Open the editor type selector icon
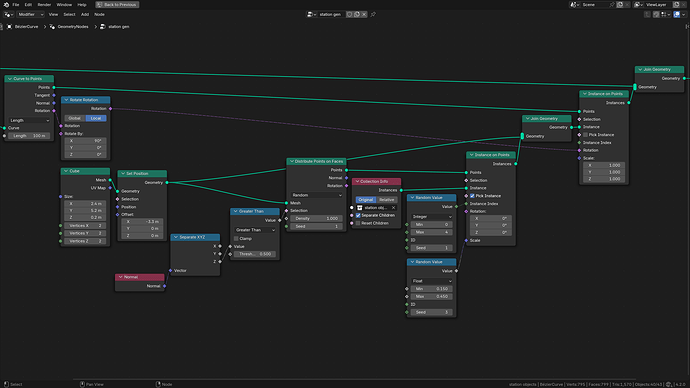 9,15
